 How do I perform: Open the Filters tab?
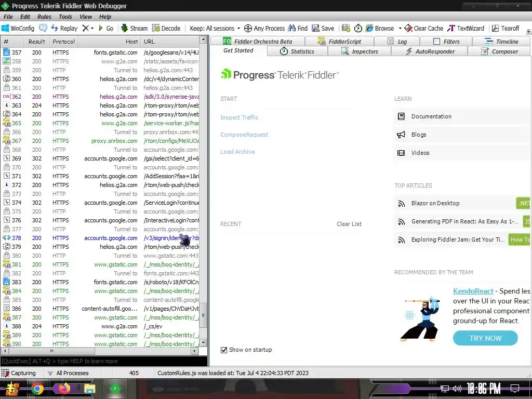coord(446,42)
